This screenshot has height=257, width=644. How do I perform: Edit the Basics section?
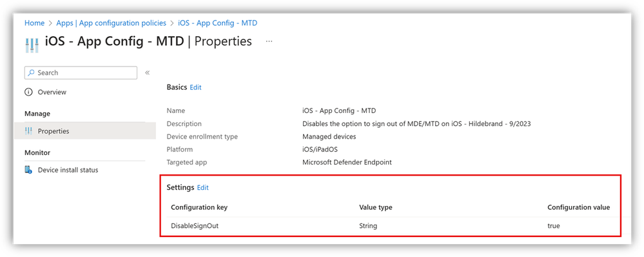195,87
